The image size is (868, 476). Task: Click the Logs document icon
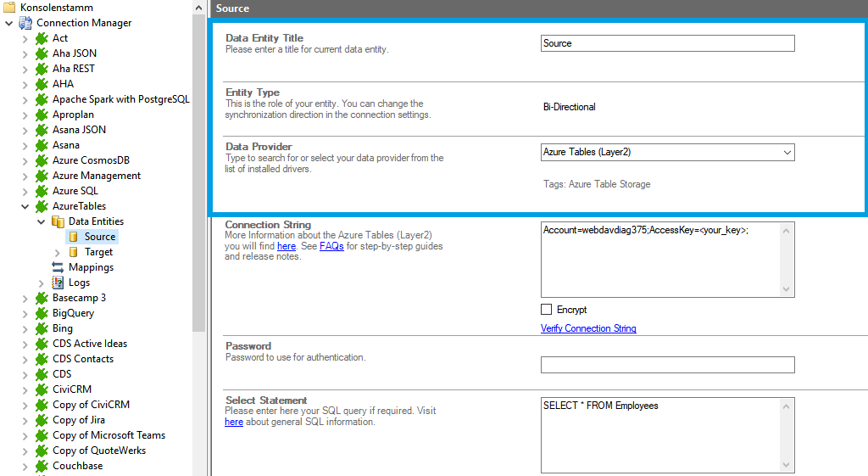coord(58,283)
